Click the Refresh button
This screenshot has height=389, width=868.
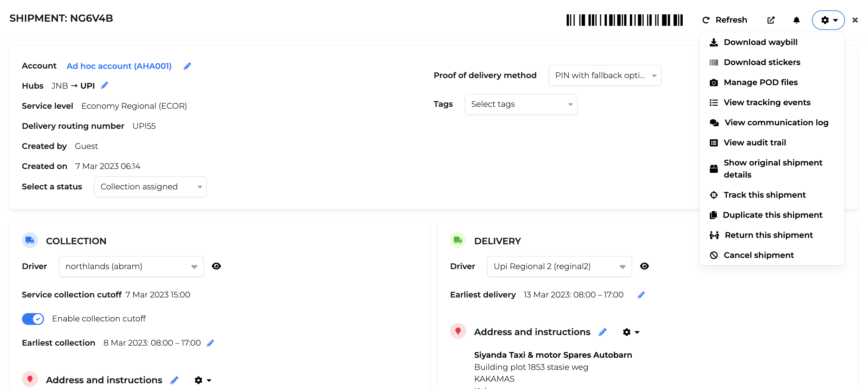coord(725,20)
